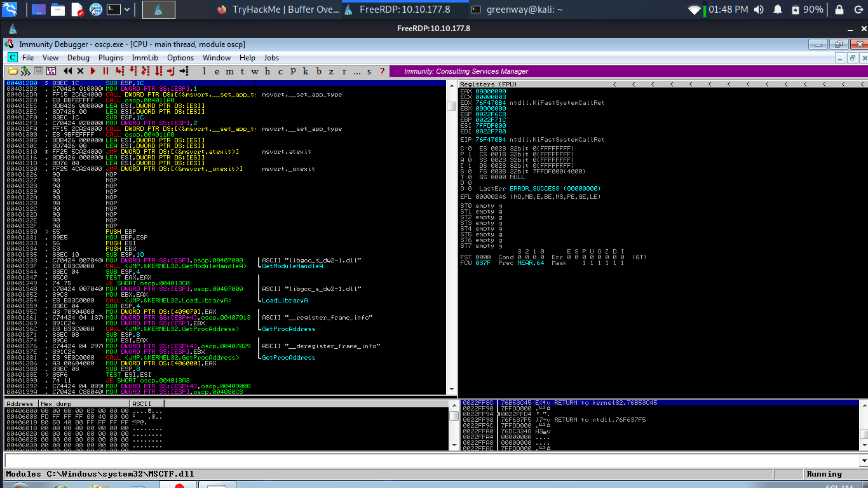Open the Options menu

click(180, 58)
